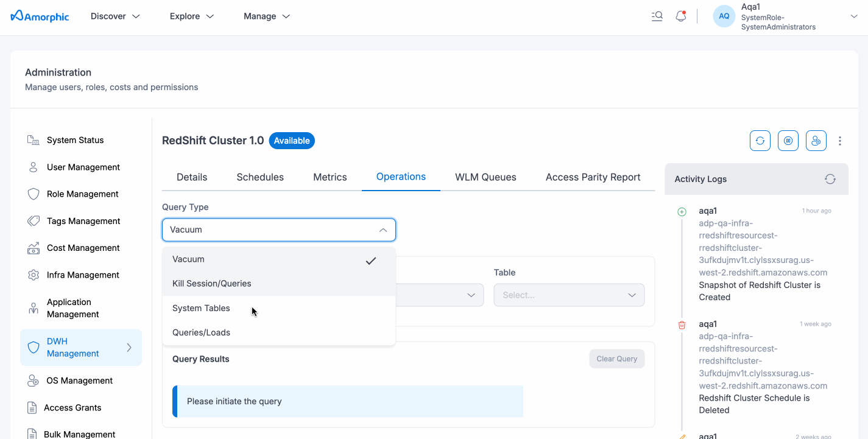Click the Application Management icon

point(34,308)
